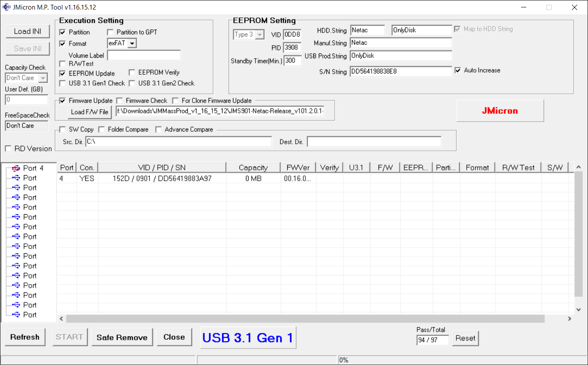
Task: Click the JMicron app icon in title bar
Action: click(7, 7)
